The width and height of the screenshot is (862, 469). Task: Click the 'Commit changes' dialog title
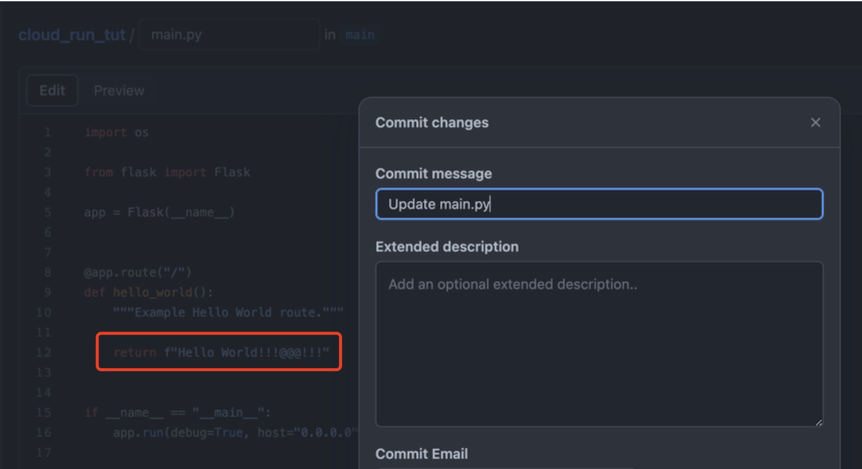[x=432, y=123]
